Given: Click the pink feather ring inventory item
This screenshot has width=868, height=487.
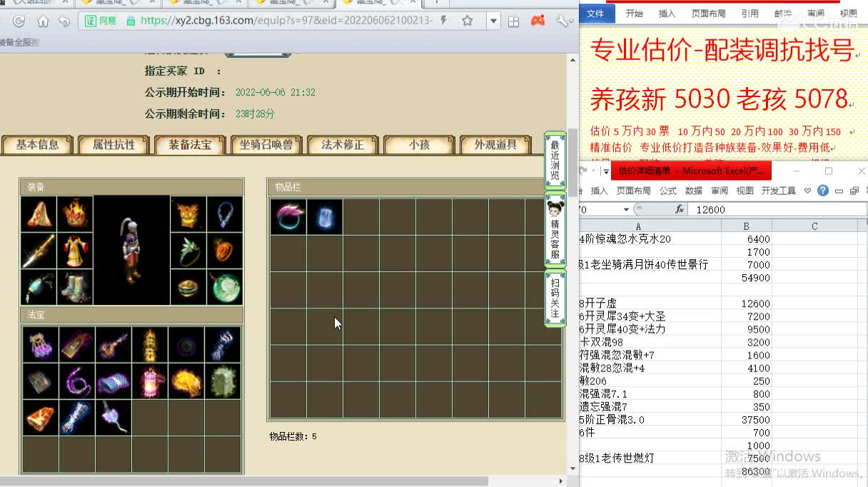Looking at the screenshot, I should click(x=288, y=216).
